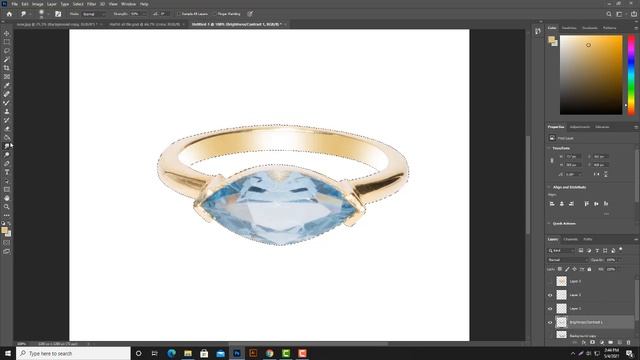Select the Zoom tool
The image size is (640, 360).
pyautogui.click(x=7, y=207)
